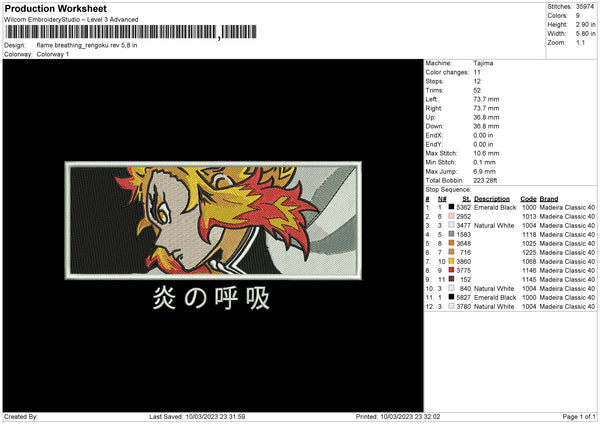Select the Colorway 1 value
The width and height of the screenshot is (600, 424).
53,54
